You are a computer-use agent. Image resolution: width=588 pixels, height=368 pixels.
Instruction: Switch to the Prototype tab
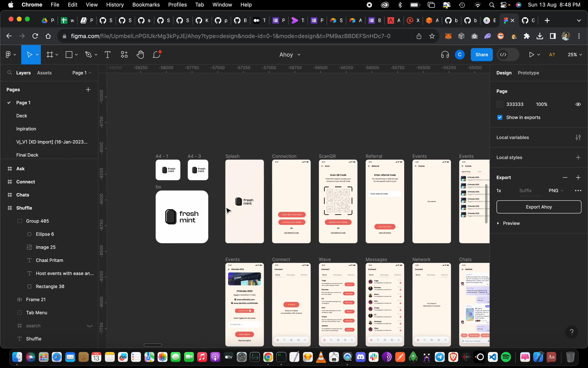pyautogui.click(x=528, y=73)
